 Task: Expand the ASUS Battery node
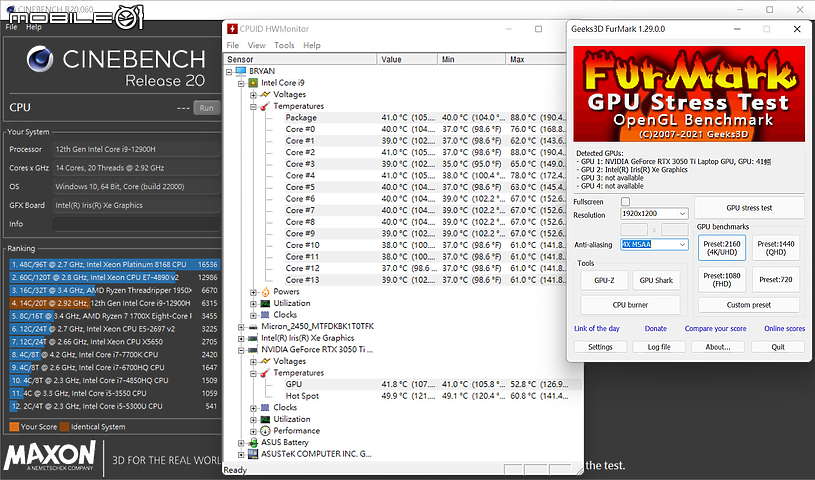pyautogui.click(x=241, y=443)
